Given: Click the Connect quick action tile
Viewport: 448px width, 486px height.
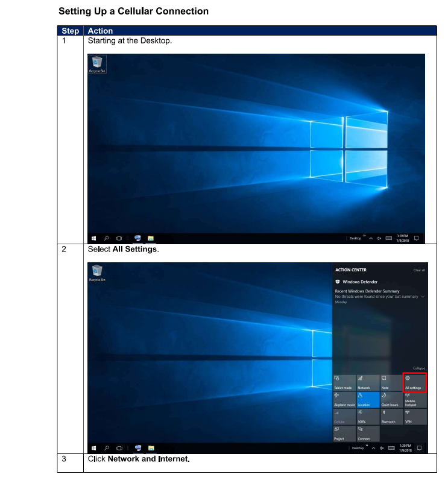Looking at the screenshot, I should [x=368, y=434].
